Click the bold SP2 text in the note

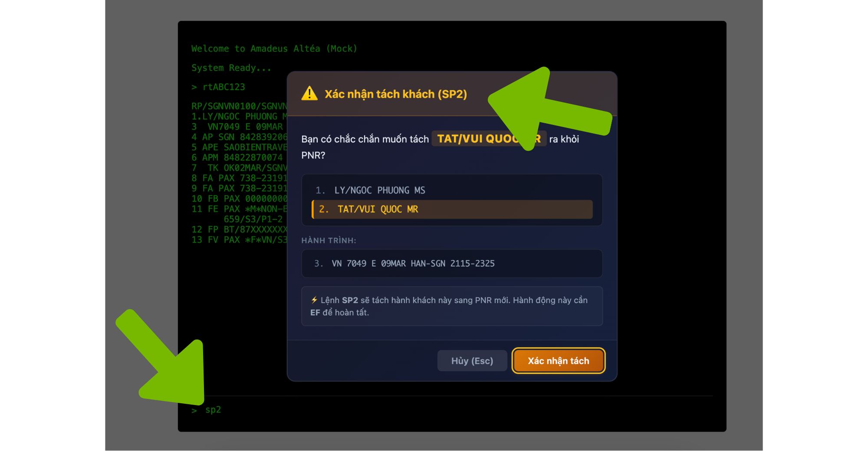click(x=349, y=300)
